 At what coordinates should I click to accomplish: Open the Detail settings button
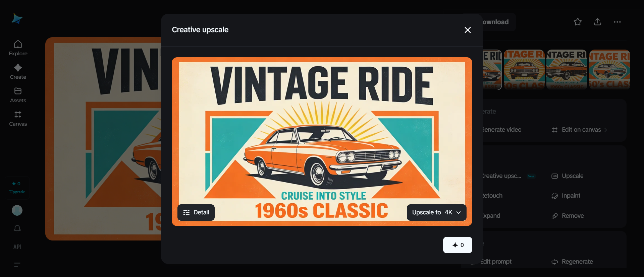click(196, 212)
